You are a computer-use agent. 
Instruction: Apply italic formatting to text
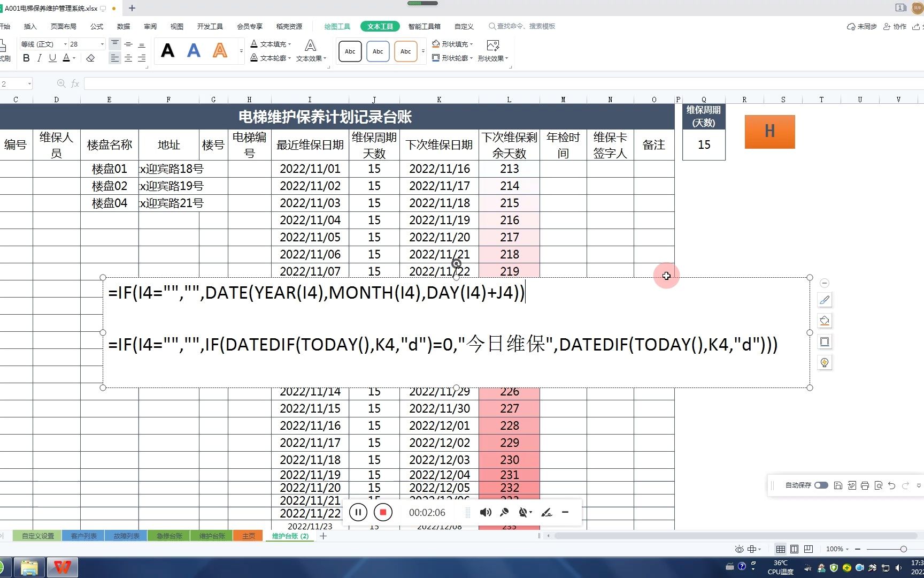point(39,58)
